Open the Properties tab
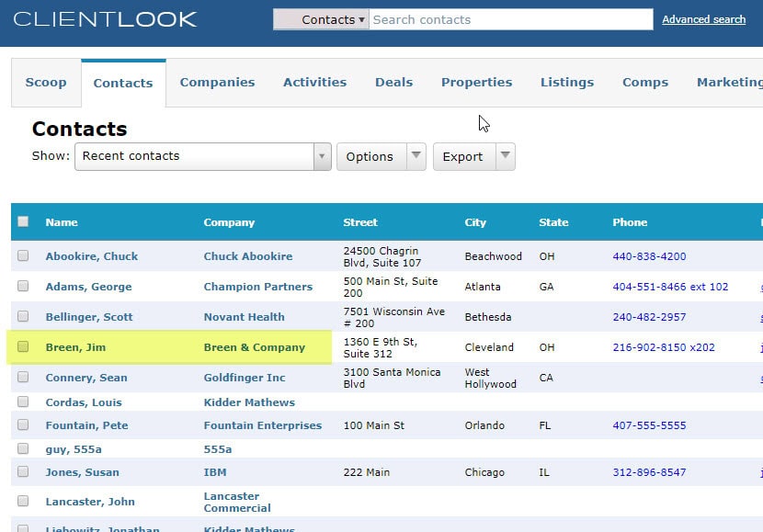 [477, 82]
